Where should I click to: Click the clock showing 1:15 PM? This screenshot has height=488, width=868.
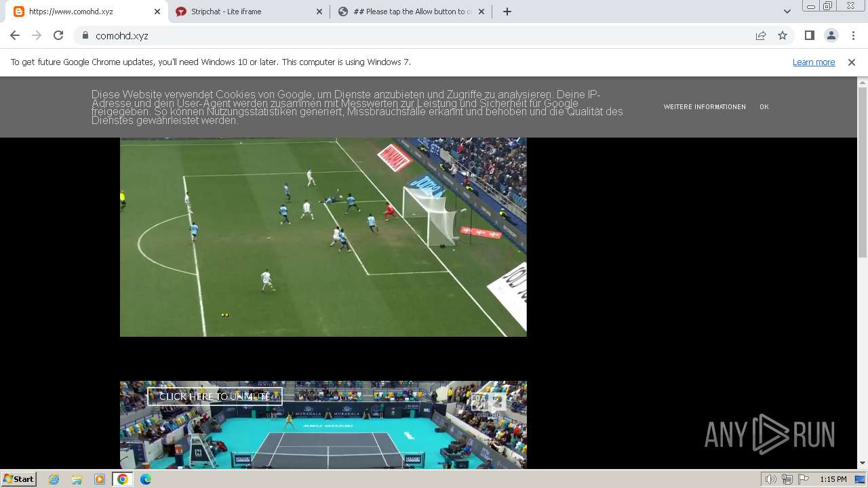point(833,479)
